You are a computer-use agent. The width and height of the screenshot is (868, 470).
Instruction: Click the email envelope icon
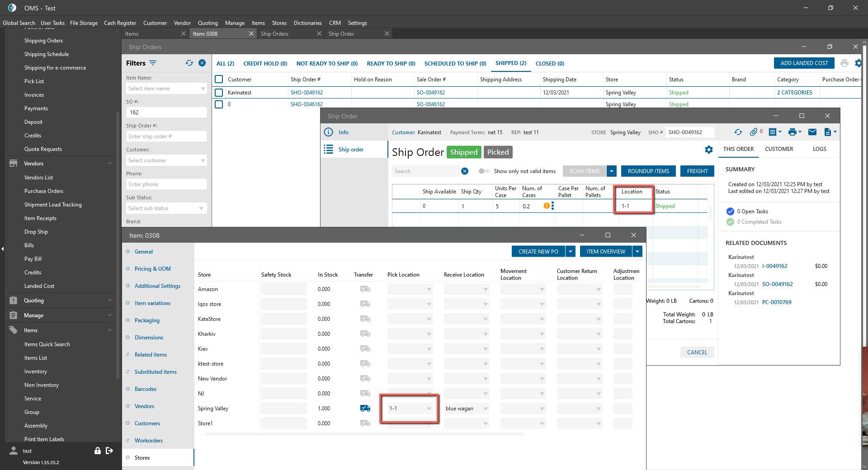812,132
